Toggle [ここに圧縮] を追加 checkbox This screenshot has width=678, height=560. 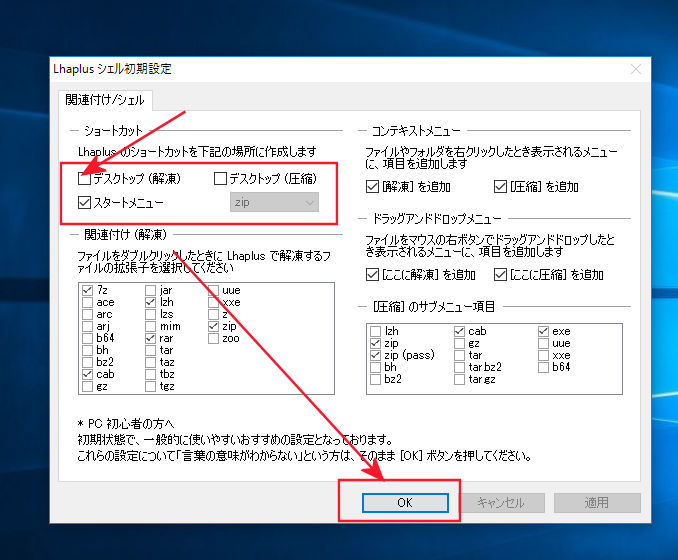(500, 274)
